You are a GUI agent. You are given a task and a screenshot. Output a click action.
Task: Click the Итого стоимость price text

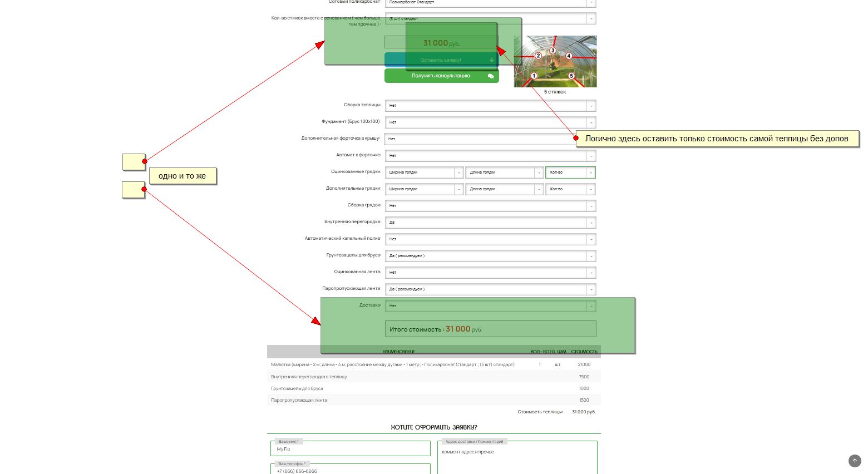tap(436, 329)
